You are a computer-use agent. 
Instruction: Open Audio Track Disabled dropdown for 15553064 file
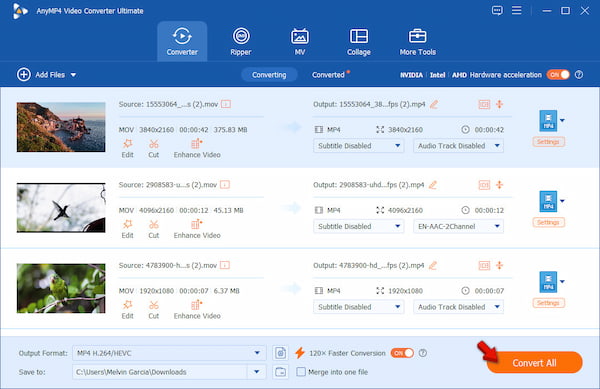coord(458,146)
